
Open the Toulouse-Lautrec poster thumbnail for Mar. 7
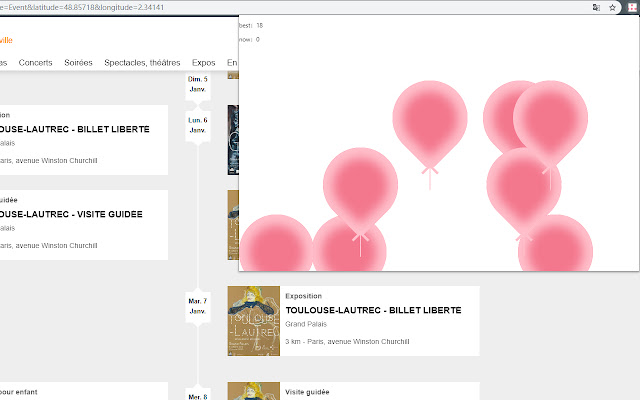pos(253,321)
